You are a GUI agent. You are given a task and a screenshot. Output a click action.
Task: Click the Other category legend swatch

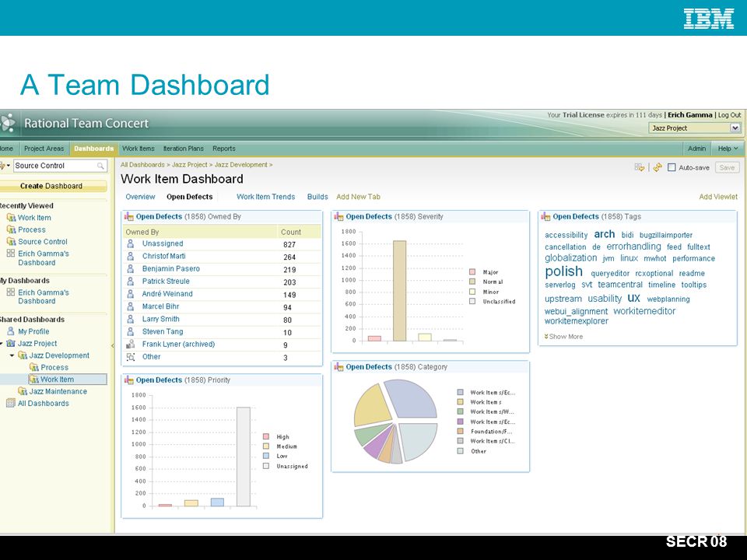click(x=460, y=451)
